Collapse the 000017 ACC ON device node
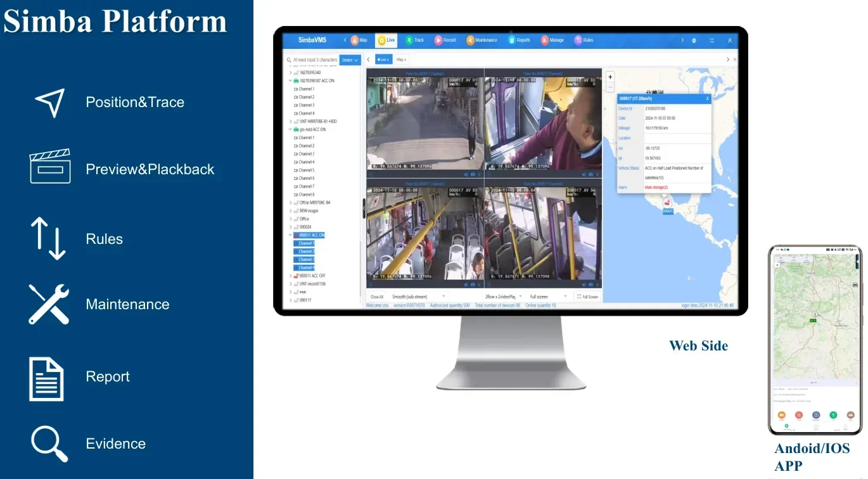The image size is (868, 479). (290, 235)
